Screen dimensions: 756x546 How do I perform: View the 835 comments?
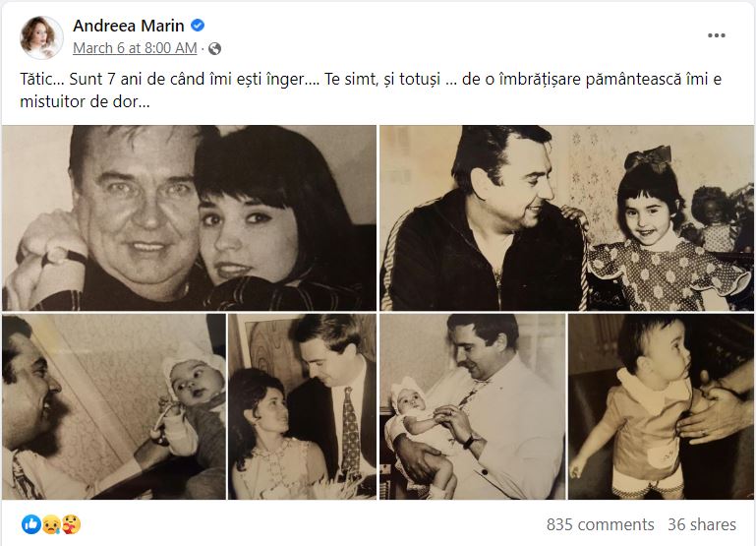[x=600, y=524]
